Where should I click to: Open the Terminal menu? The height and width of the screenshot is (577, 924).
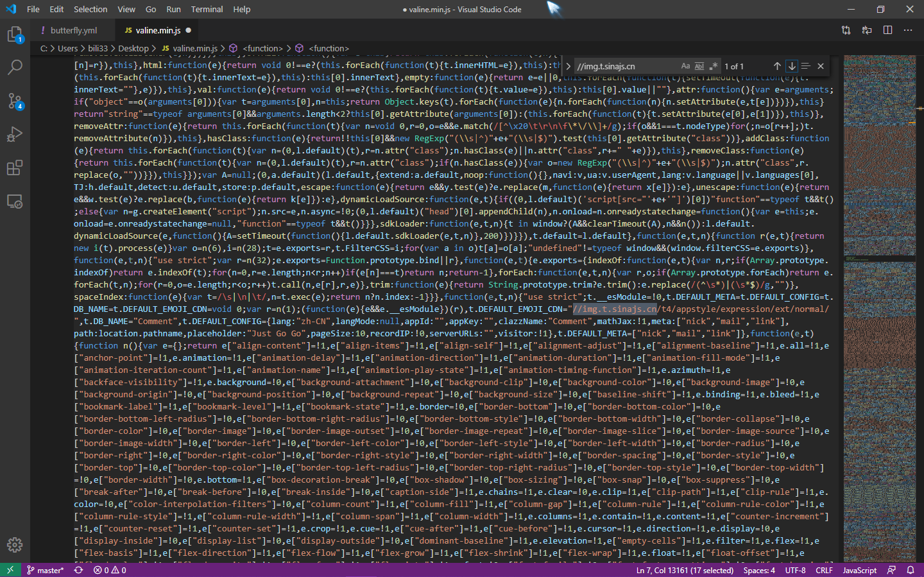point(207,10)
